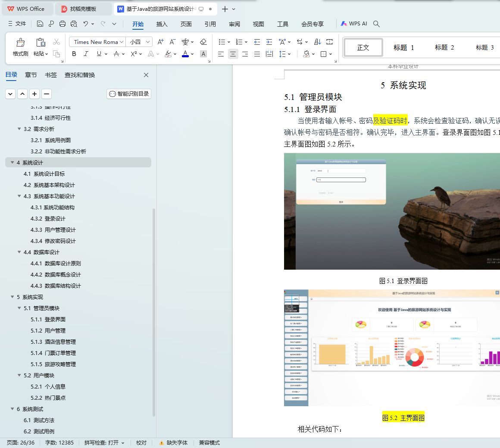This screenshot has width=500, height=448.
Task: Align paragraph right
Action: [245, 54]
